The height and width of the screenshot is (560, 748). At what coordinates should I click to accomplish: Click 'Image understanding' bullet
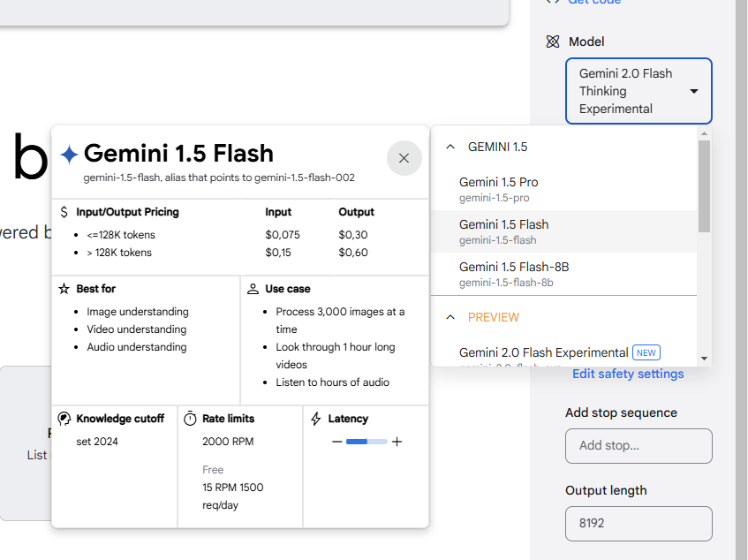pos(138,312)
